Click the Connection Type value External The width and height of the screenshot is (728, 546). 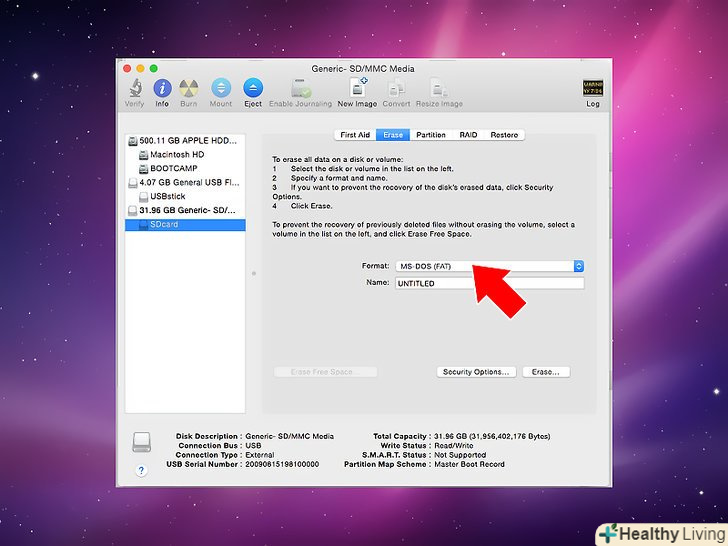tap(260, 455)
